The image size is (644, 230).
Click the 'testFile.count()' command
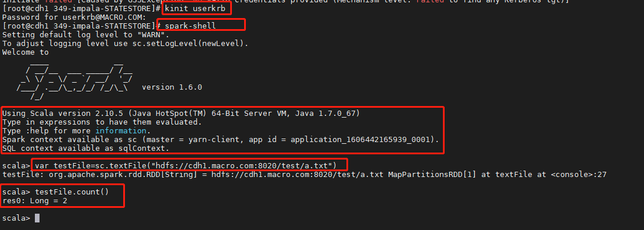(72, 192)
